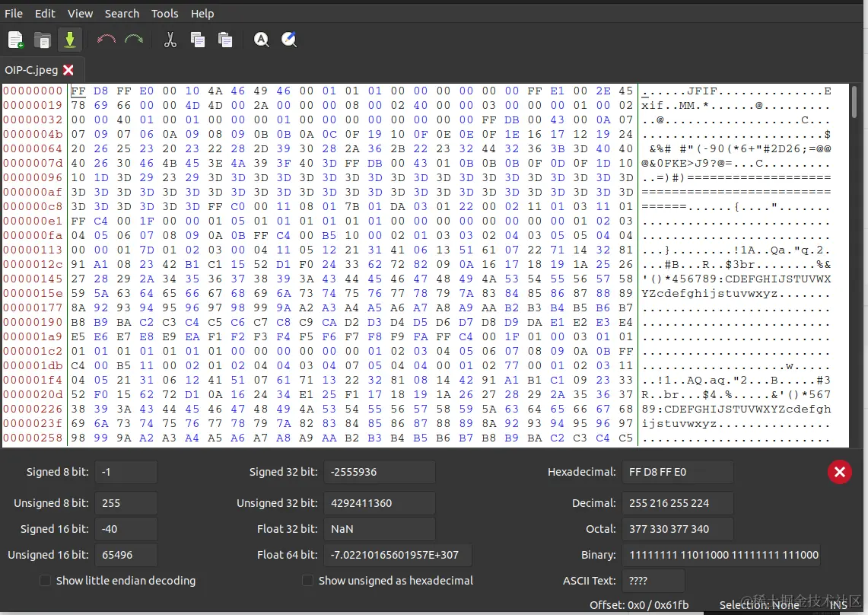
Task: Click the Selection: None status text
Action: pyautogui.click(x=759, y=605)
